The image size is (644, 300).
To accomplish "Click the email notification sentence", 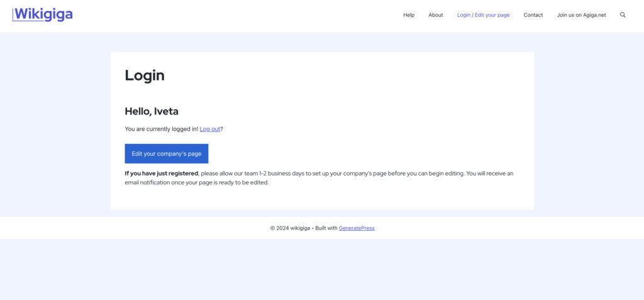I will (197, 182).
